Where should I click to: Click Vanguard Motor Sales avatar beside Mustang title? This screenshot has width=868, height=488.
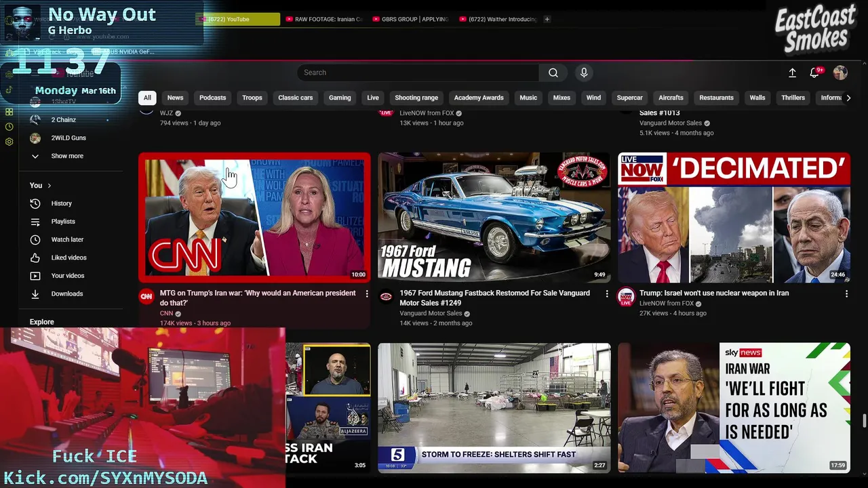click(x=386, y=296)
